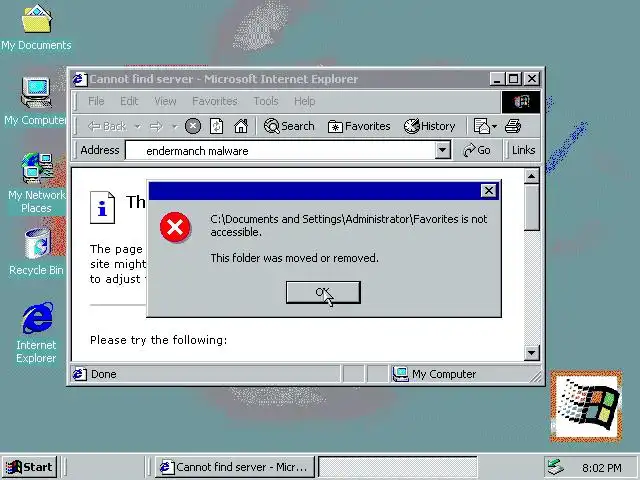Viewport: 640px width, 480px height.
Task: Open the Links toolbar
Action: point(523,150)
